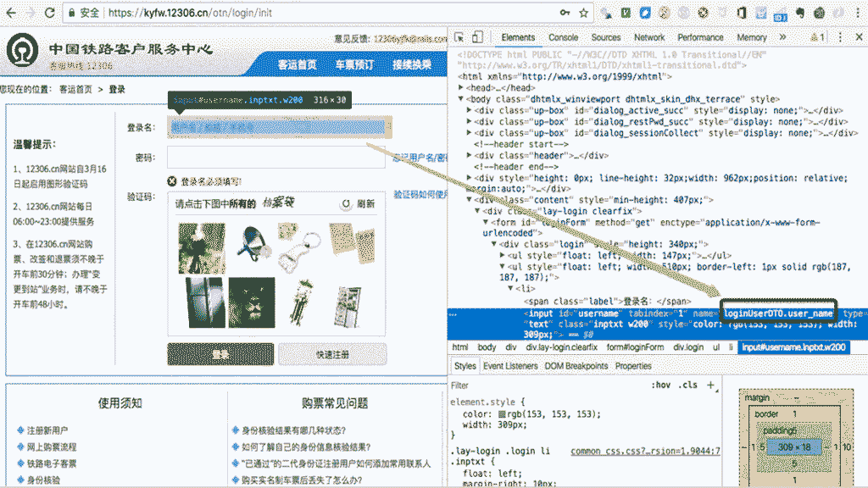Open the Memory tab
Viewport: 868px width, 488px height.
[x=751, y=37]
